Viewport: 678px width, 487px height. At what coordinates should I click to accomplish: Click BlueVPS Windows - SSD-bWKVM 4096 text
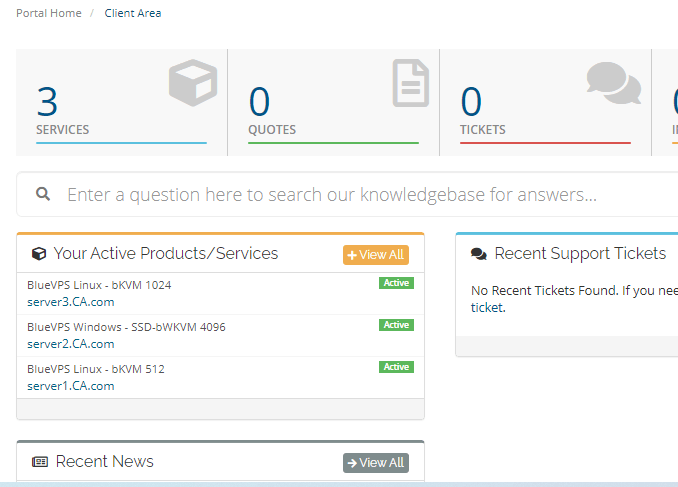126,327
